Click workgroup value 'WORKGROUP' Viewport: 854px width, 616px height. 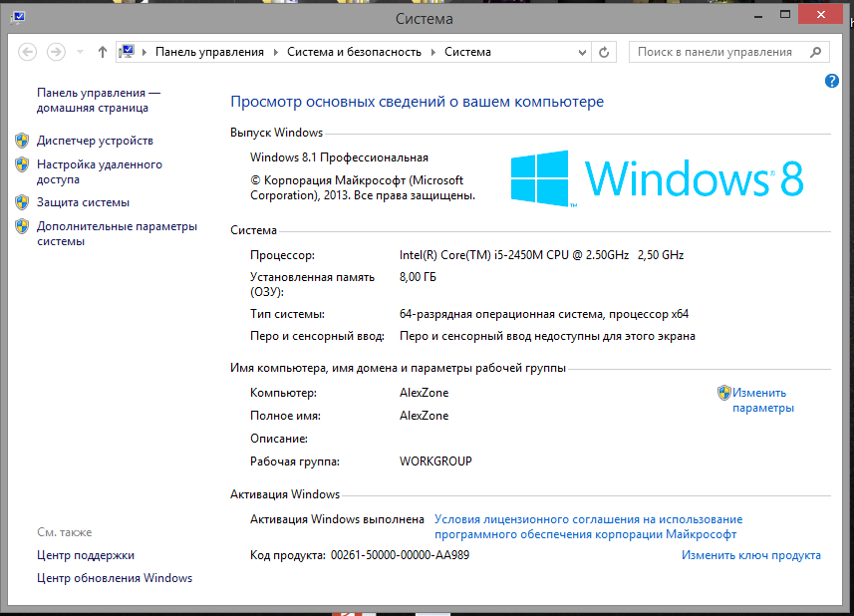pos(435,462)
